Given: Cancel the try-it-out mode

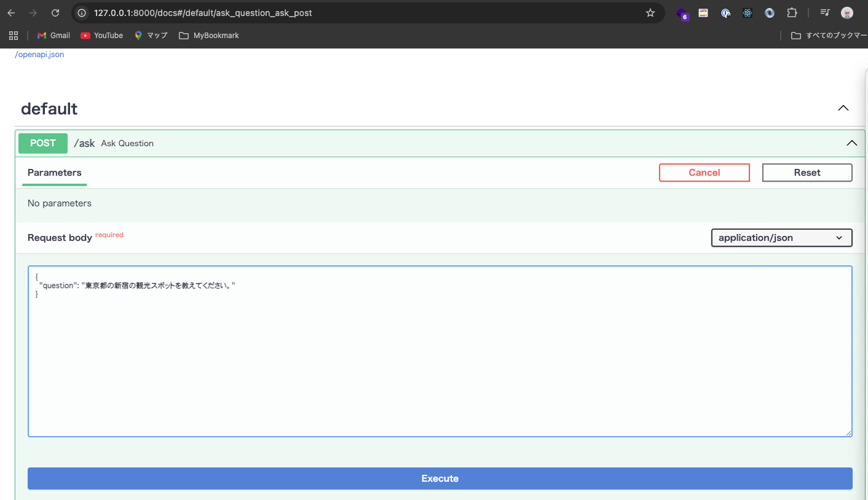Looking at the screenshot, I should click(x=704, y=173).
